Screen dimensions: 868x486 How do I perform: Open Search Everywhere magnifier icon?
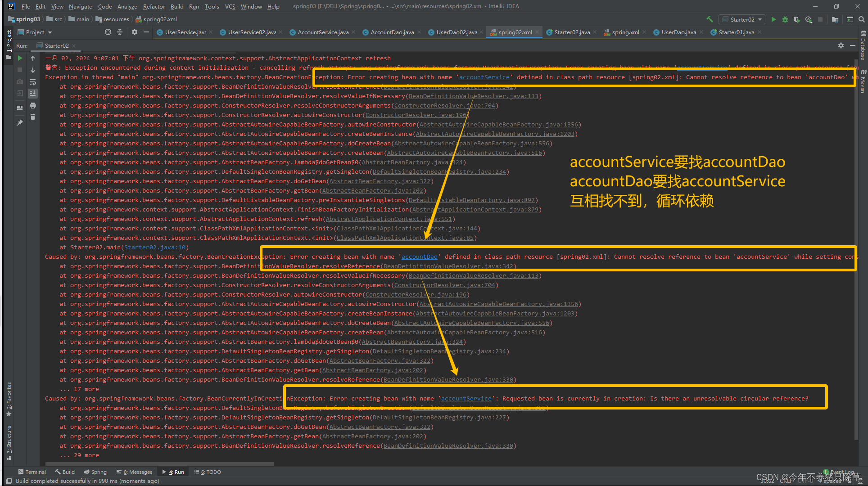click(862, 19)
